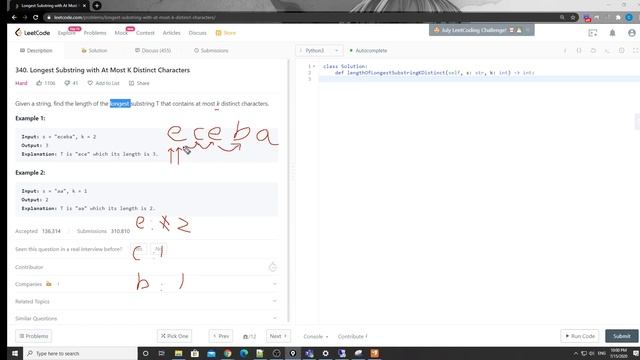The height and width of the screenshot is (360, 640).
Task: Click the reset code icon in editor toolbar
Action: [x=593, y=51]
